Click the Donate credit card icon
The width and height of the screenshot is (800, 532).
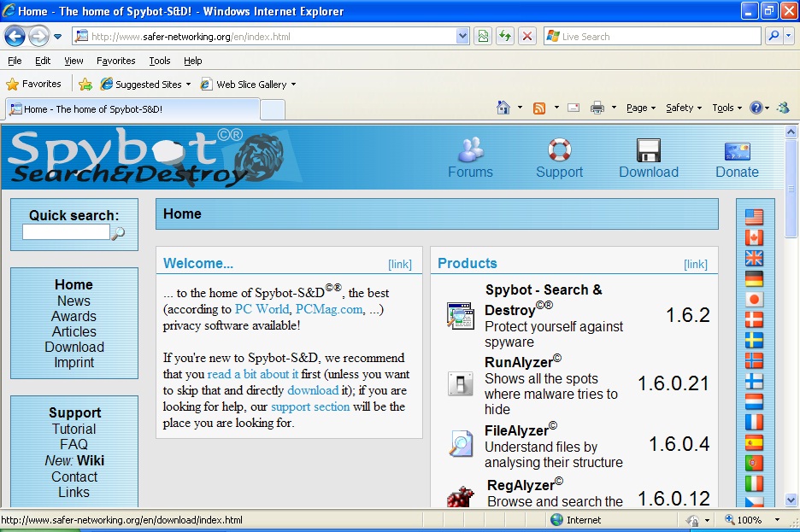pyautogui.click(x=738, y=151)
